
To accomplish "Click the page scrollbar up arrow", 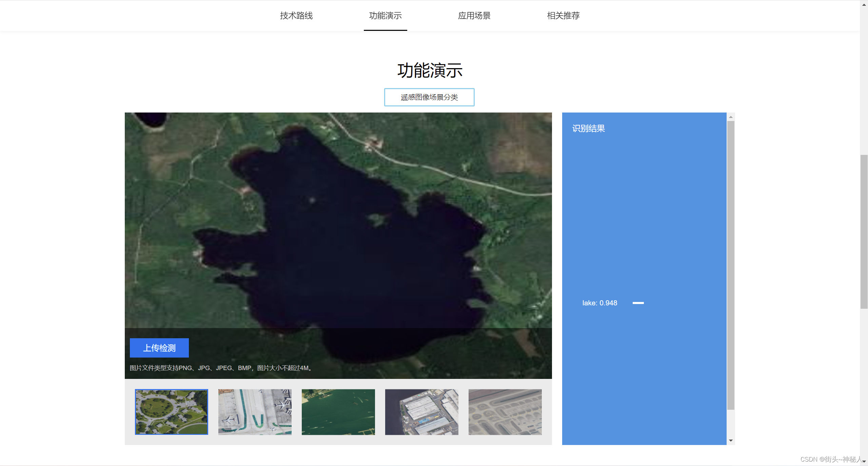I will coord(864,4).
